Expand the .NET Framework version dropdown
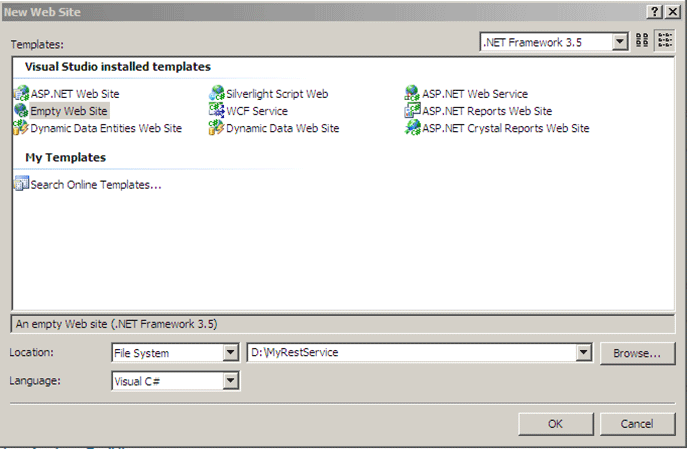Image resolution: width=687 pixels, height=449 pixels. (620, 42)
